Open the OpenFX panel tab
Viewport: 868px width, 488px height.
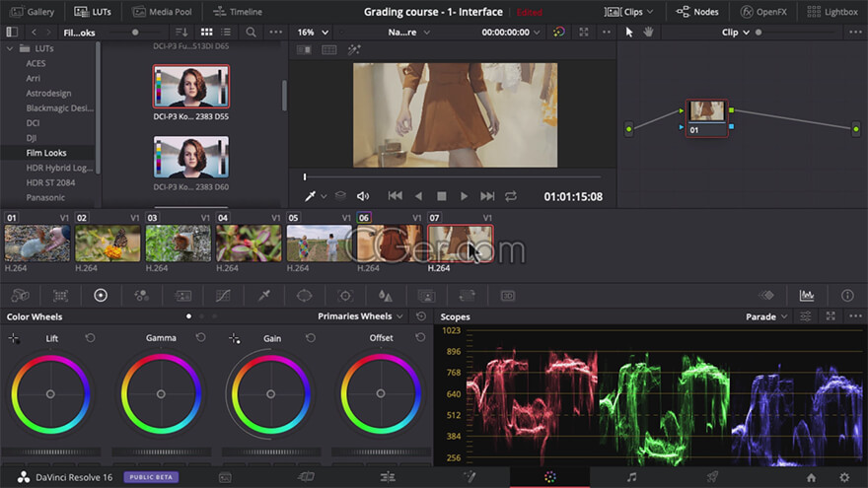coord(763,12)
